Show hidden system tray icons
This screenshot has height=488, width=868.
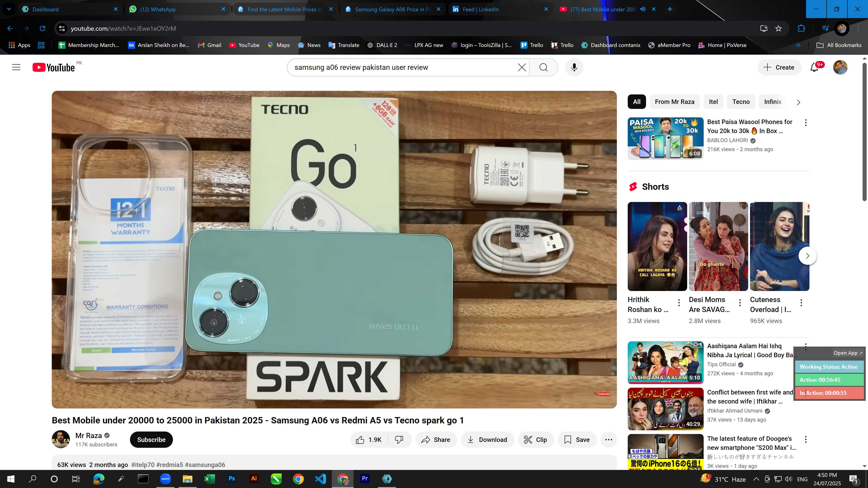click(x=756, y=479)
